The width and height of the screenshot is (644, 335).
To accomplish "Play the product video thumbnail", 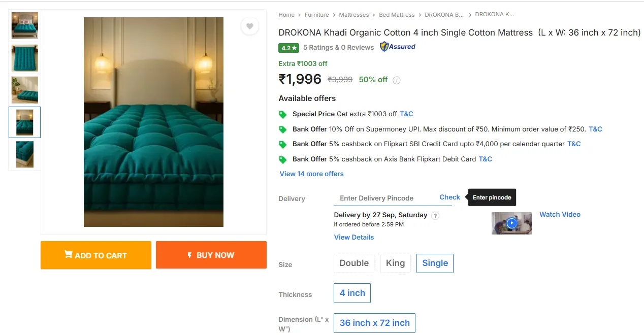I will tap(511, 223).
